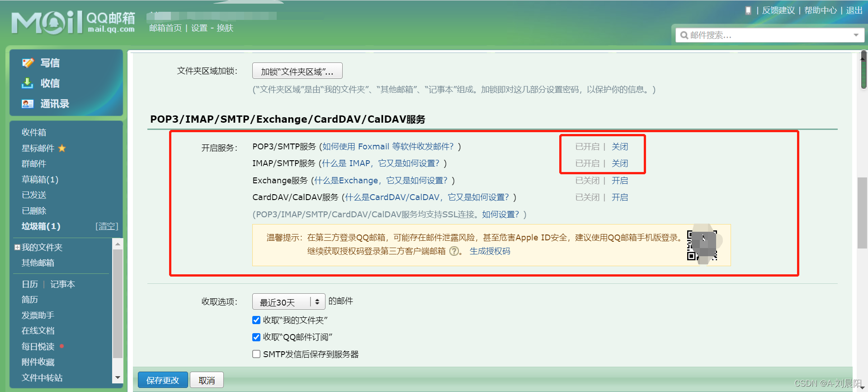Click sidebar scroll down arrow

click(x=118, y=378)
